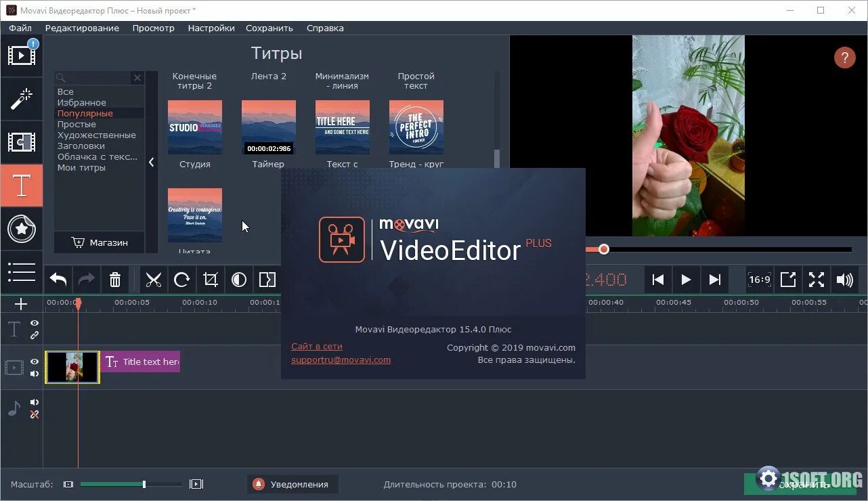Split clip with the scissors tool
Image resolution: width=868 pixels, height=501 pixels.
click(x=154, y=280)
